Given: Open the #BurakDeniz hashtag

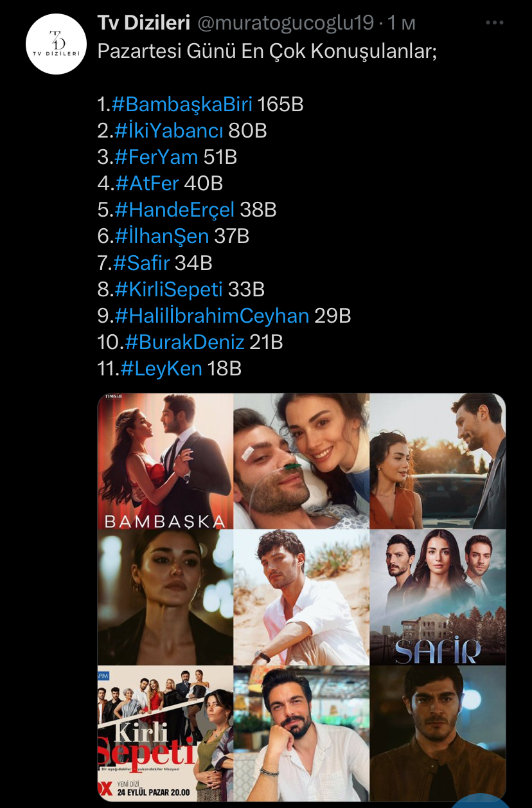Looking at the screenshot, I should pyautogui.click(x=184, y=341).
